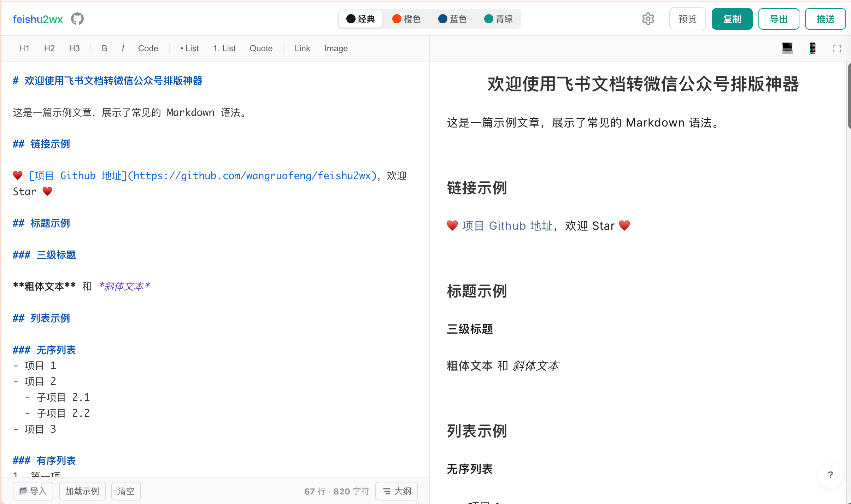
Task: Click the editor line '- 项目 1'
Action: click(x=35, y=365)
